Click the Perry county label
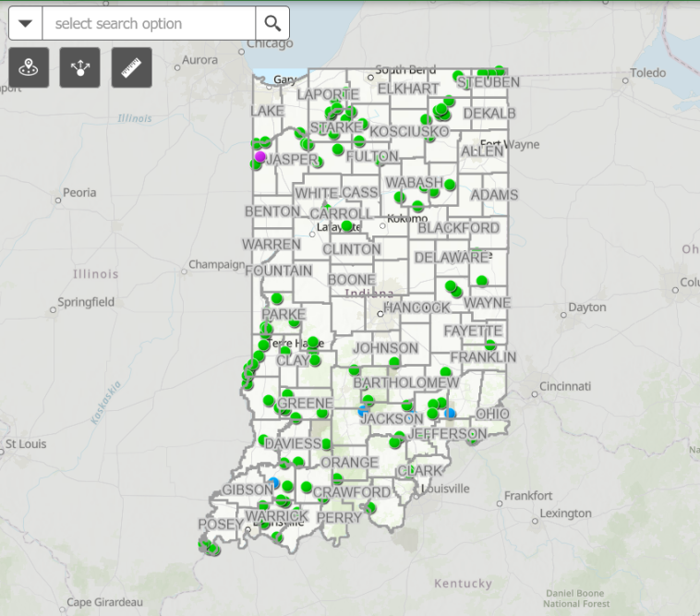Screen dimensions: 700x616 tap(339, 518)
